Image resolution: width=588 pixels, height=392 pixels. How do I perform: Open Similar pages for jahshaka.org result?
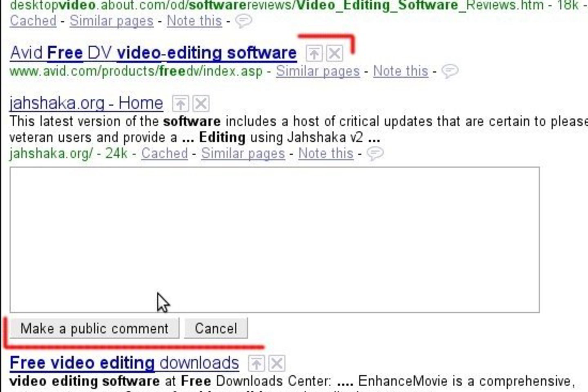click(243, 154)
